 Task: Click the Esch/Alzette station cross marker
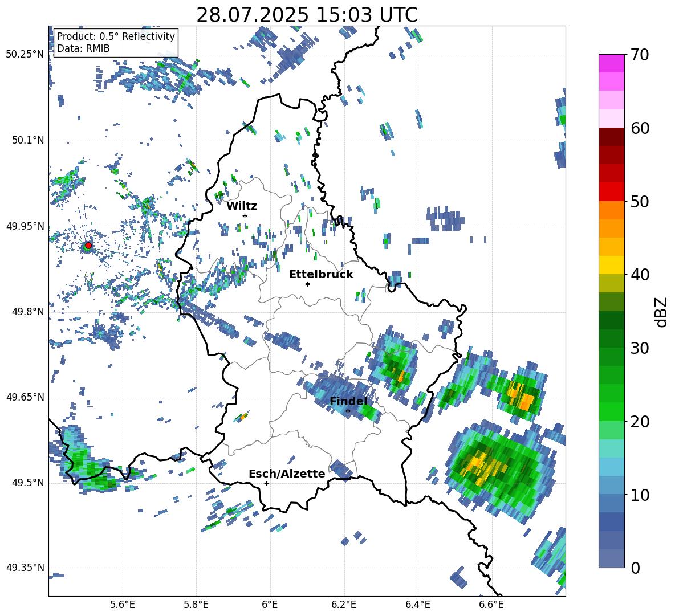pos(266,483)
